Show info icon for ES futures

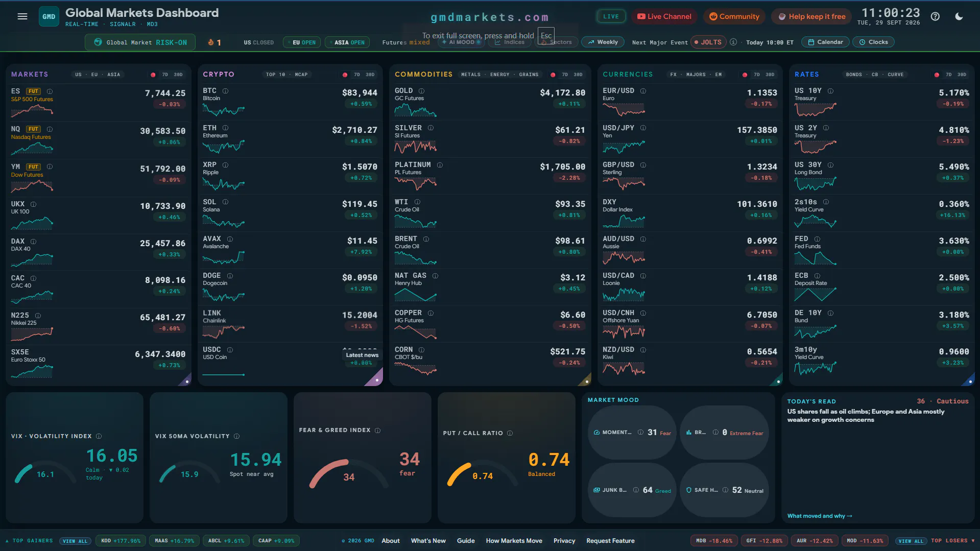(50, 91)
